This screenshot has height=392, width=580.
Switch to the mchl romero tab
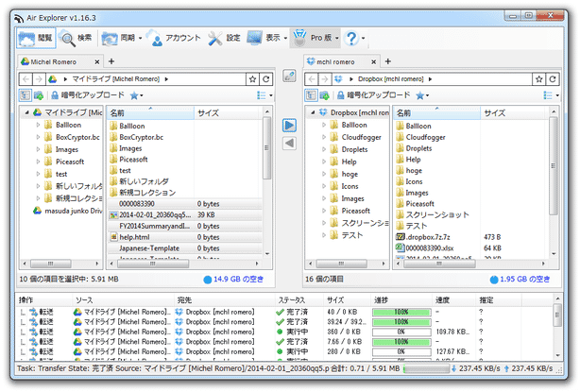(x=335, y=61)
